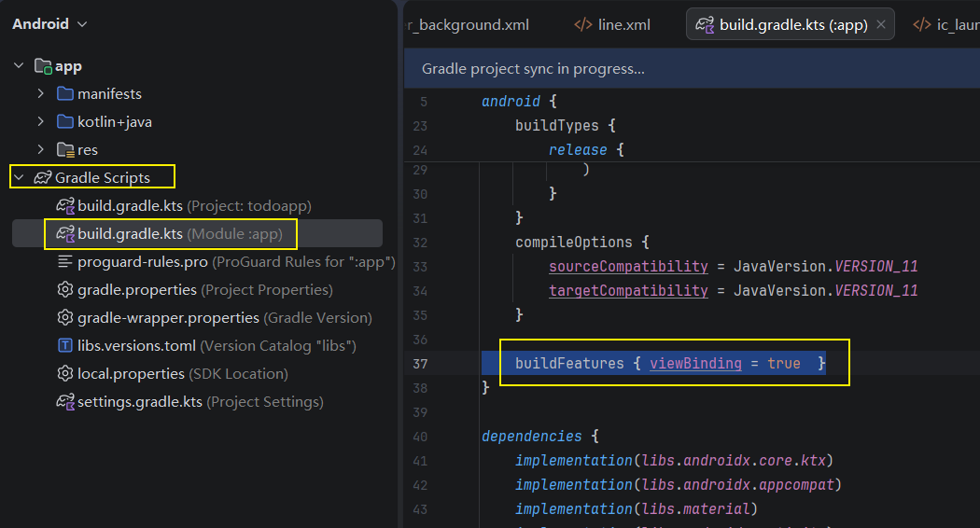The image size is (980, 528).
Task: Click the gradle.properties gear icon
Action: pos(65,289)
